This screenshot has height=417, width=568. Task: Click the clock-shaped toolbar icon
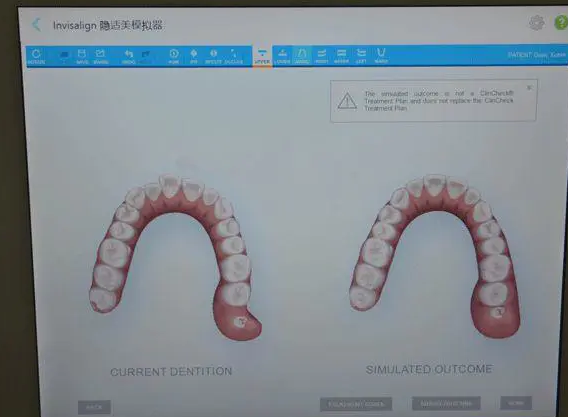(x=174, y=56)
